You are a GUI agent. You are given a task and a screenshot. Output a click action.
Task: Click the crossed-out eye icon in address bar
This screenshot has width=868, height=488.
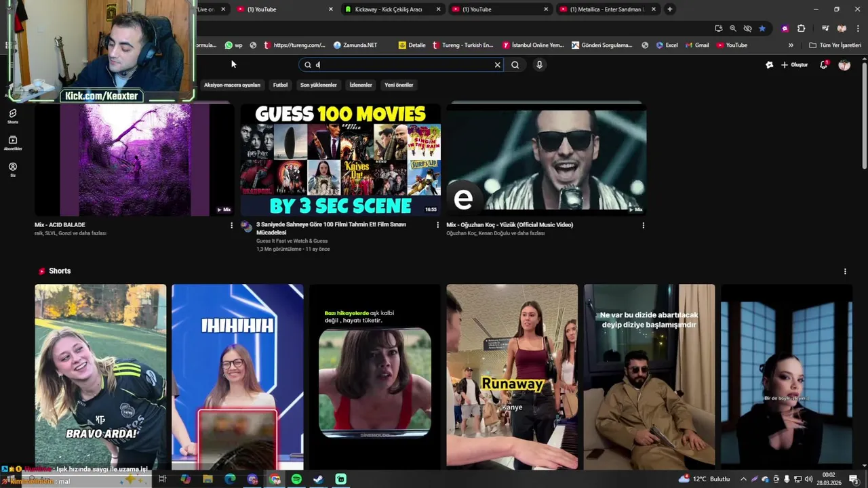tap(747, 28)
